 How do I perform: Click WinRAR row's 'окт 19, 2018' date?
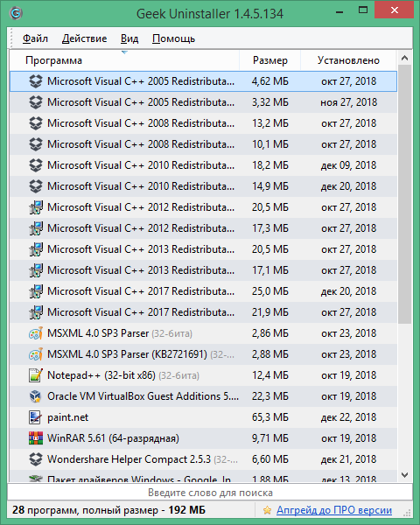tap(348, 438)
